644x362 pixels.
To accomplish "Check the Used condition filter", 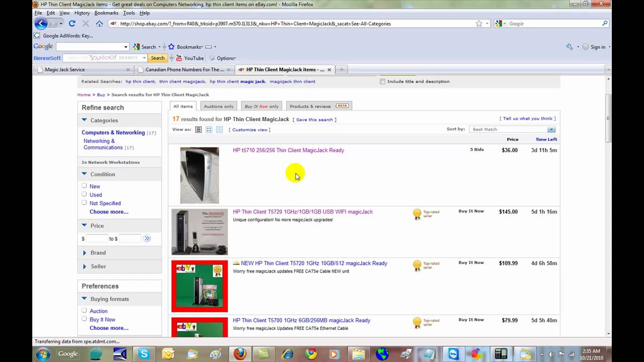I will (85, 195).
